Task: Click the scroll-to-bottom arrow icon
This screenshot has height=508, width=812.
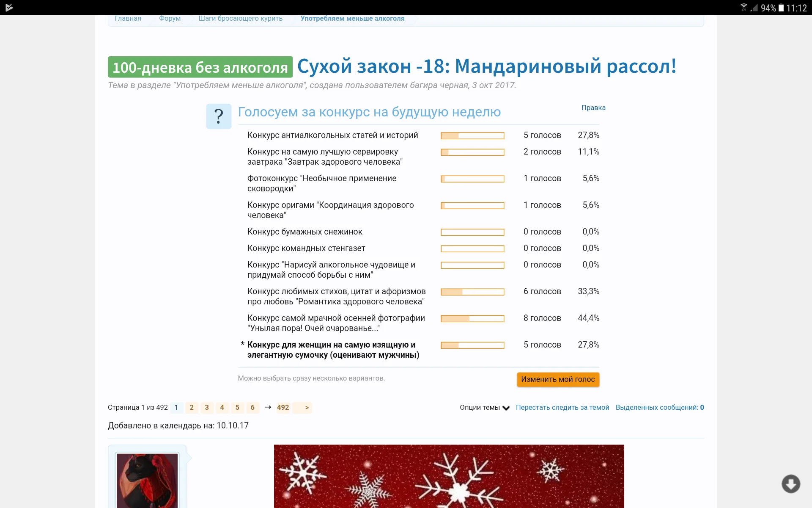Action: click(791, 483)
